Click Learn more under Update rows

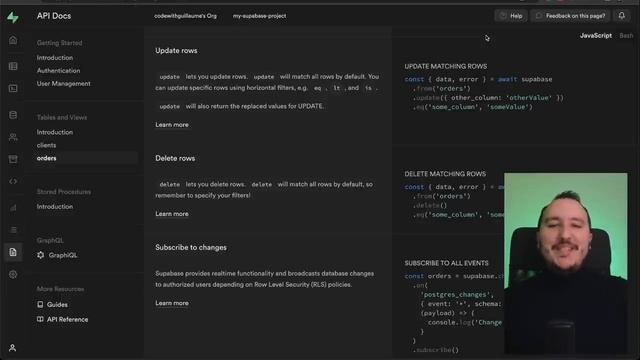(172, 124)
